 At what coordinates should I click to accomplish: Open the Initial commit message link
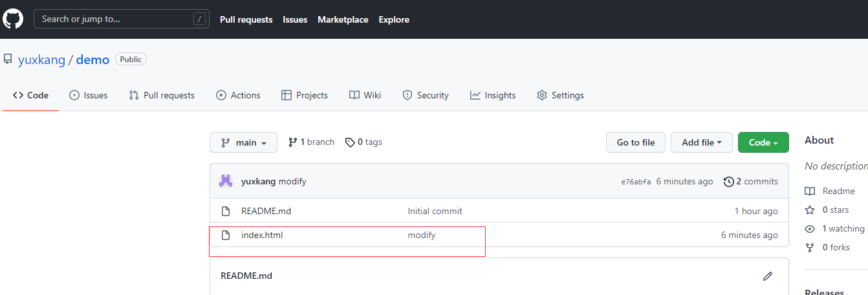pyautogui.click(x=435, y=211)
